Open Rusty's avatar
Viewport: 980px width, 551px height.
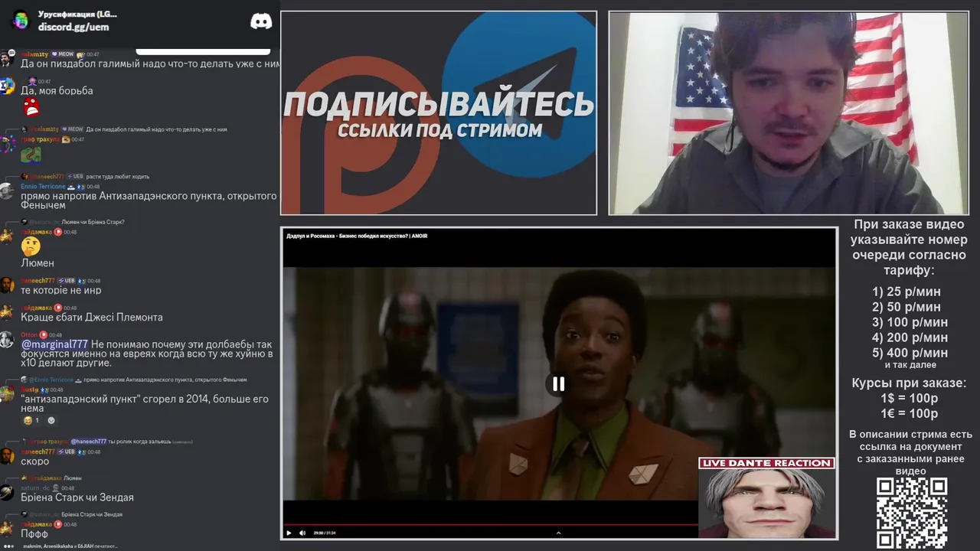click(6, 394)
